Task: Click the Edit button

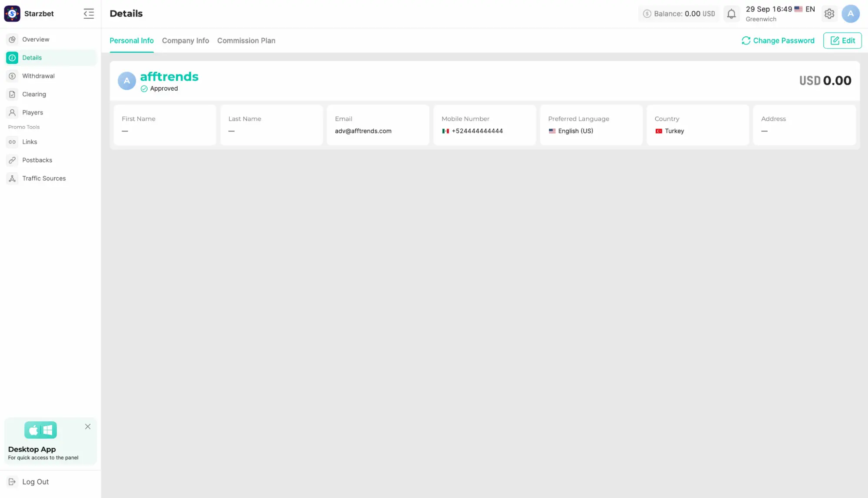Action: [842, 41]
